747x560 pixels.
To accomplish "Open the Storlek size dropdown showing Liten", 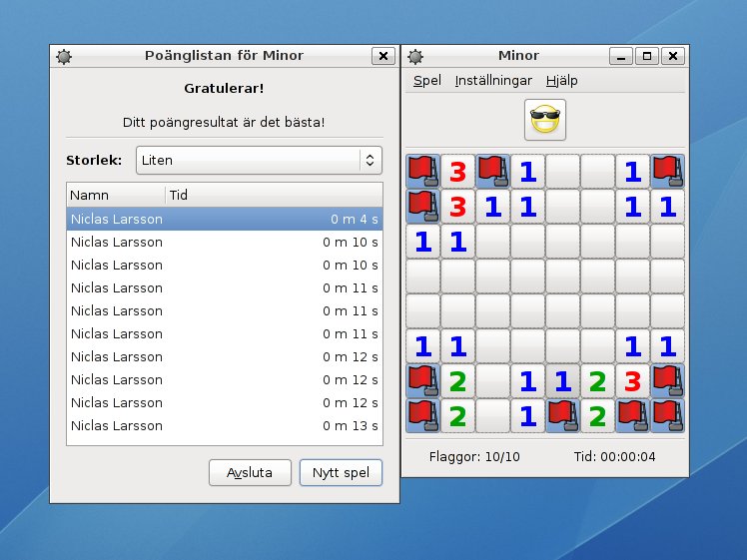I will click(259, 160).
